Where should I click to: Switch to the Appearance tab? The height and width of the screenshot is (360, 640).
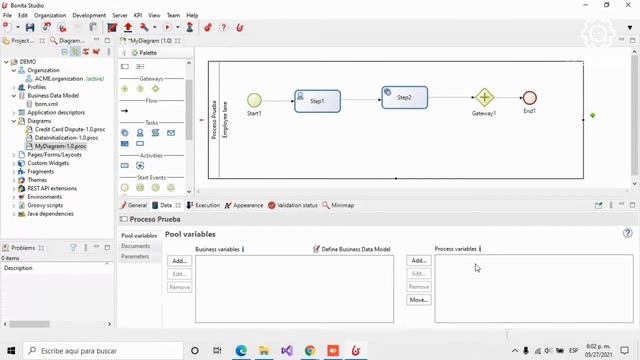click(x=244, y=205)
